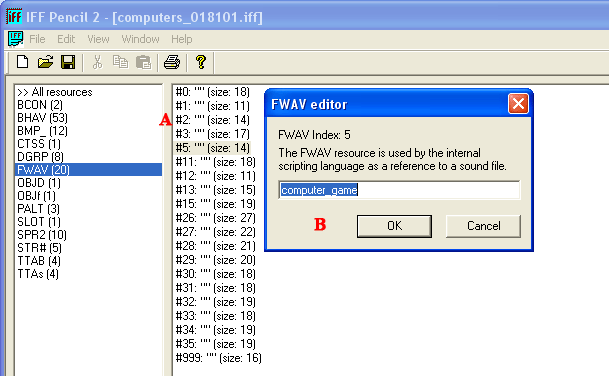Select FWAV (20) resource type
The width and height of the screenshot is (609, 376).
(x=89, y=170)
